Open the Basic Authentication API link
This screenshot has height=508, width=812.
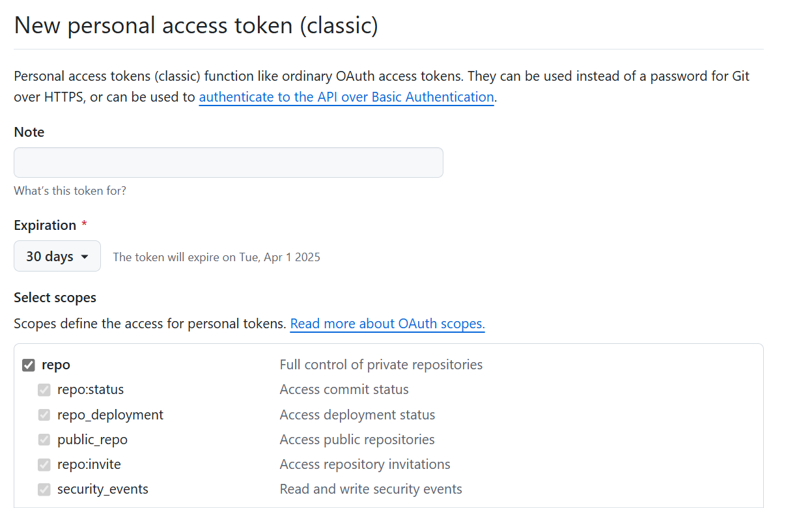click(346, 97)
